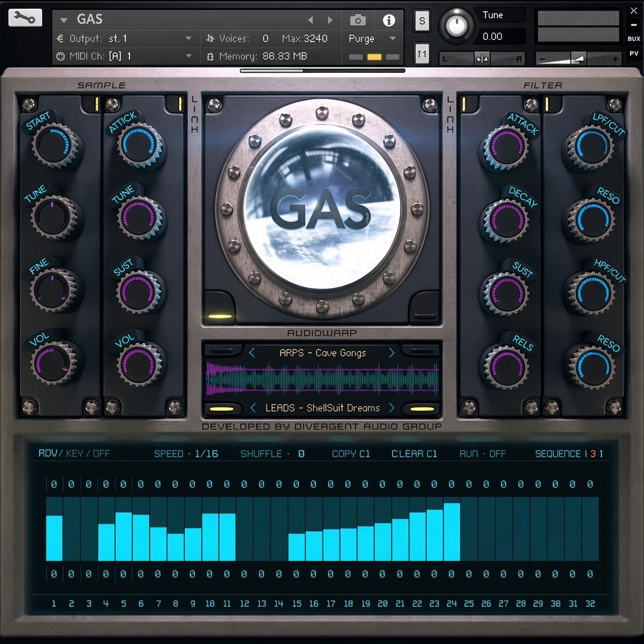Toggle RUN OFF in sequencer
The width and height of the screenshot is (644, 644).
[x=482, y=454]
